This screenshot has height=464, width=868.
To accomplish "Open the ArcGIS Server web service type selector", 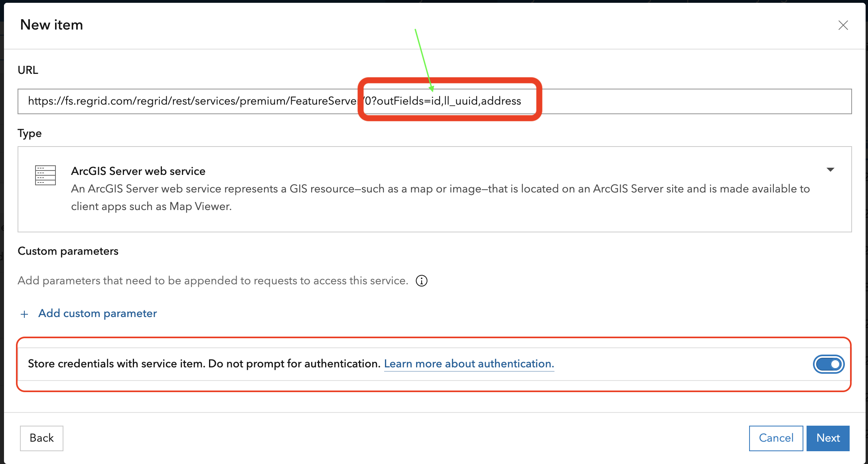I will click(434, 189).
